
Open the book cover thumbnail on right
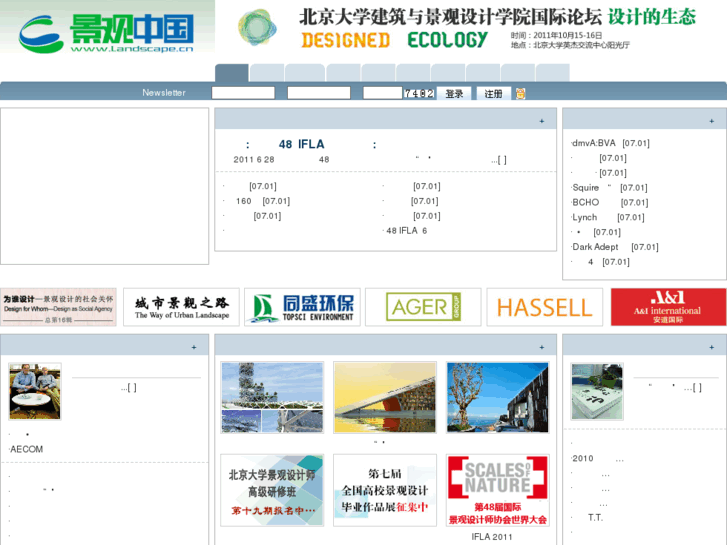[x=597, y=391]
